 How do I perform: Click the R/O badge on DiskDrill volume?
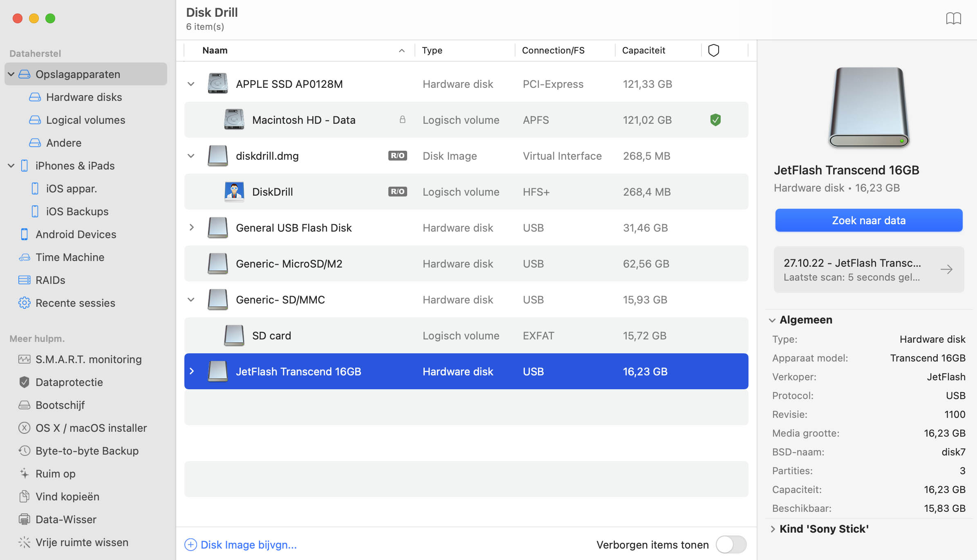[x=397, y=192]
